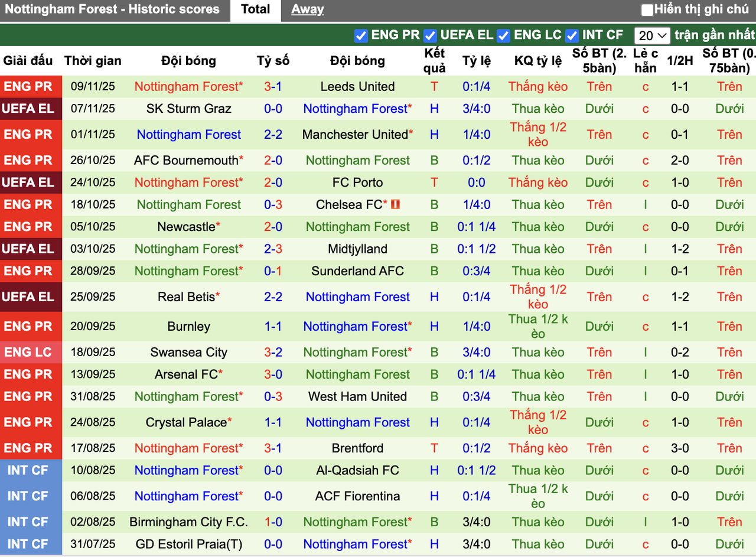Click the Burnley team name
756x557 pixels.
[189, 327]
